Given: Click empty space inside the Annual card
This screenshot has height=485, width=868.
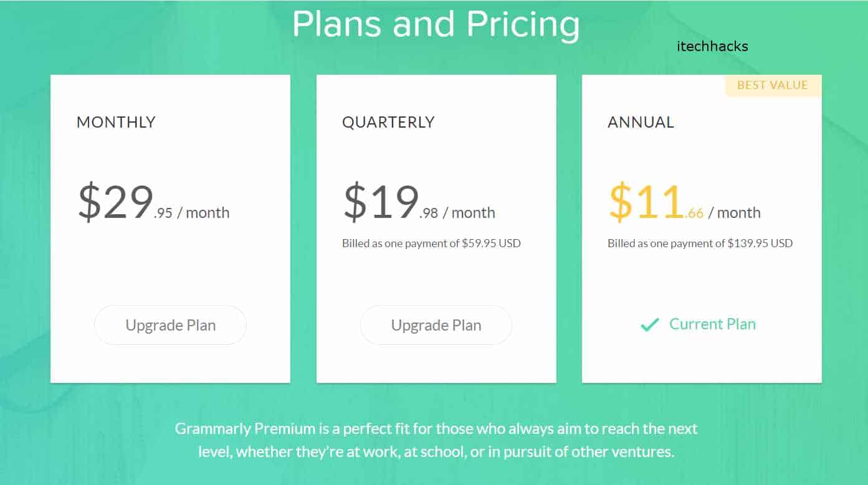Looking at the screenshot, I should 702,280.
